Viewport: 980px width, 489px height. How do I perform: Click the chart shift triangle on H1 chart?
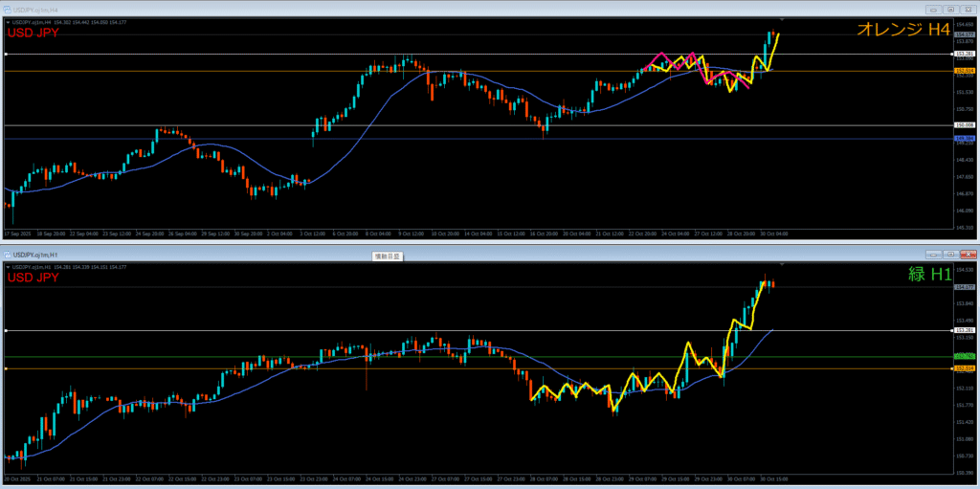click(x=782, y=263)
